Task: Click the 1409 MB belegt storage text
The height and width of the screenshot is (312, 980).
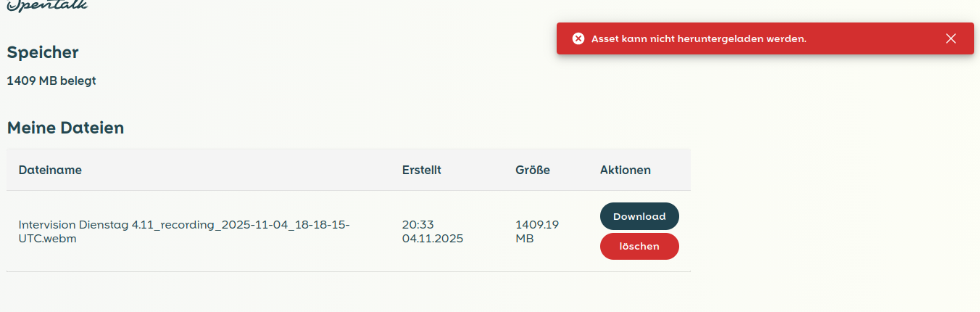Action: (51, 81)
